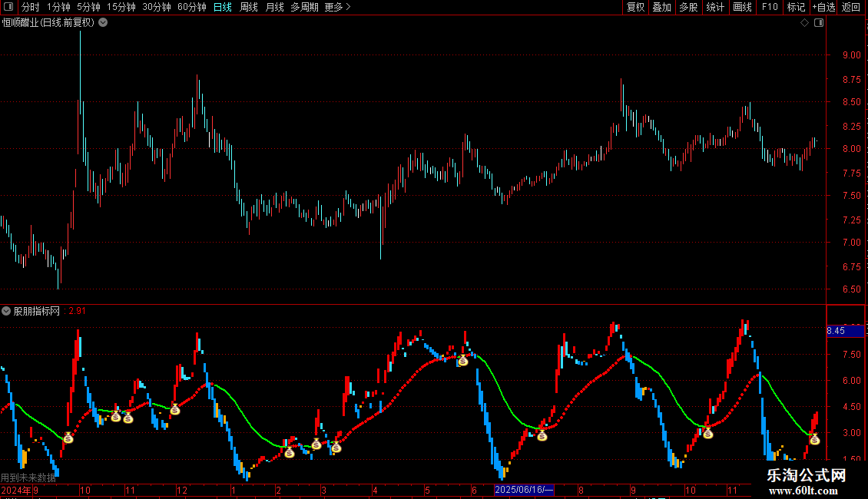Select the 5分钟 period
The width and height of the screenshot is (868, 499).
pos(88,7)
